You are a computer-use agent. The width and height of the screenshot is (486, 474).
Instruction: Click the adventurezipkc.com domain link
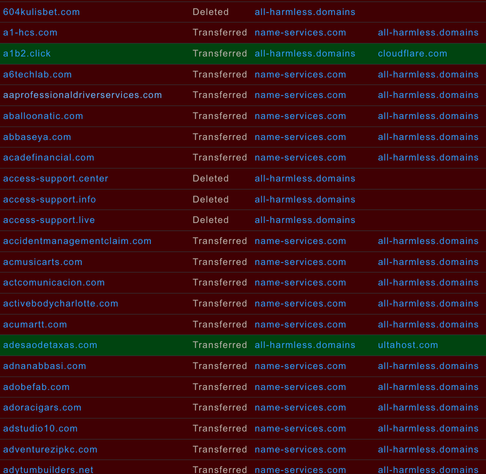tap(50, 449)
